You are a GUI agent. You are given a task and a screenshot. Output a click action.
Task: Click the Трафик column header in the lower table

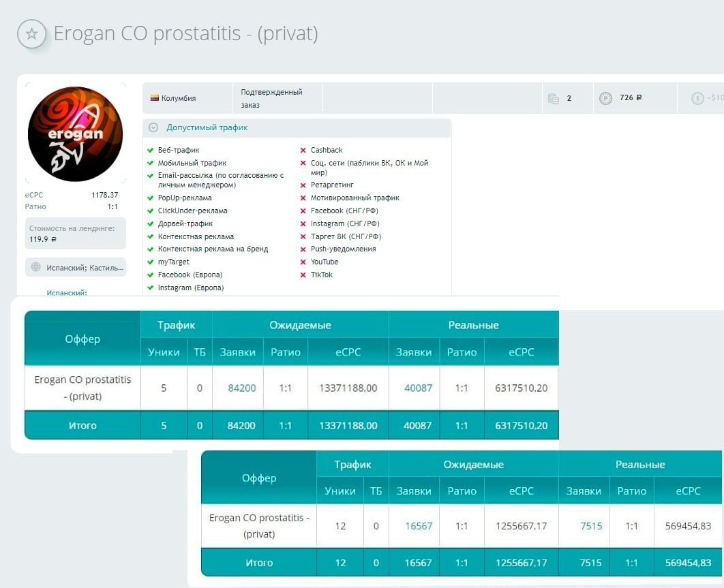352,465
